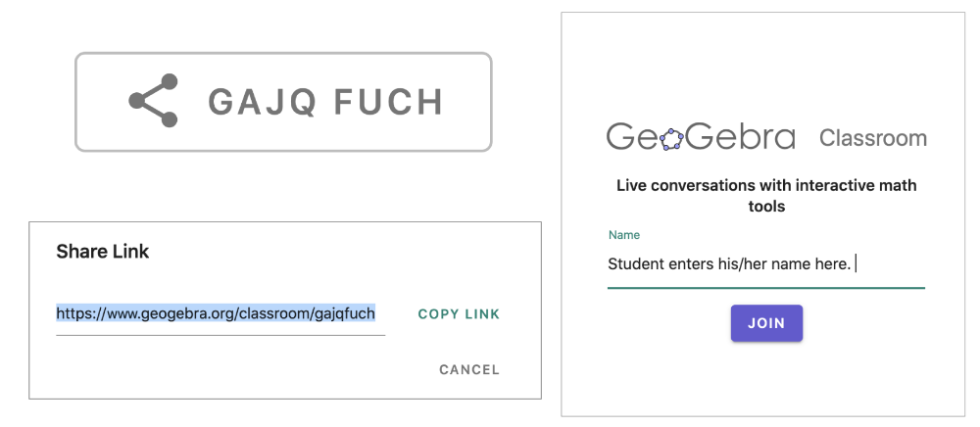This screenshot has width=980, height=427.
Task: Dismiss the Share Link dialog with CANCEL
Action: click(469, 369)
